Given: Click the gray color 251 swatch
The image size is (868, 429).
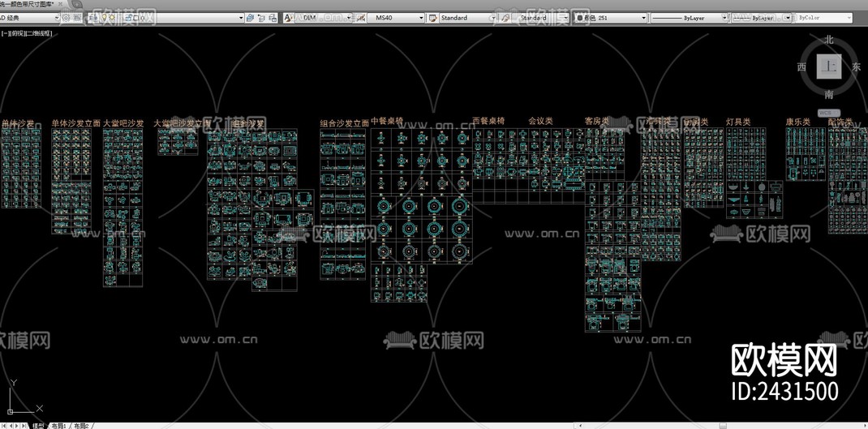Looking at the screenshot, I should 580,18.
